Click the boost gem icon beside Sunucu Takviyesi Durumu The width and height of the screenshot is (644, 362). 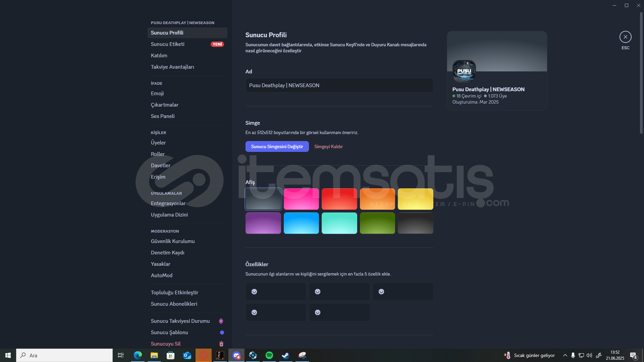[x=221, y=321]
